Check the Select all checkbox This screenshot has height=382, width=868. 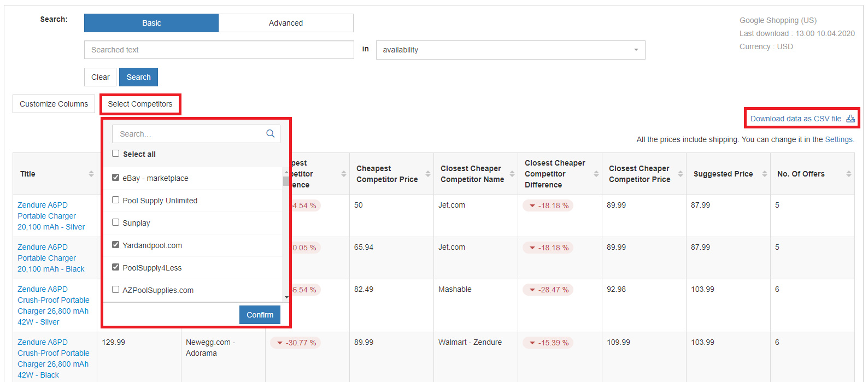point(116,154)
